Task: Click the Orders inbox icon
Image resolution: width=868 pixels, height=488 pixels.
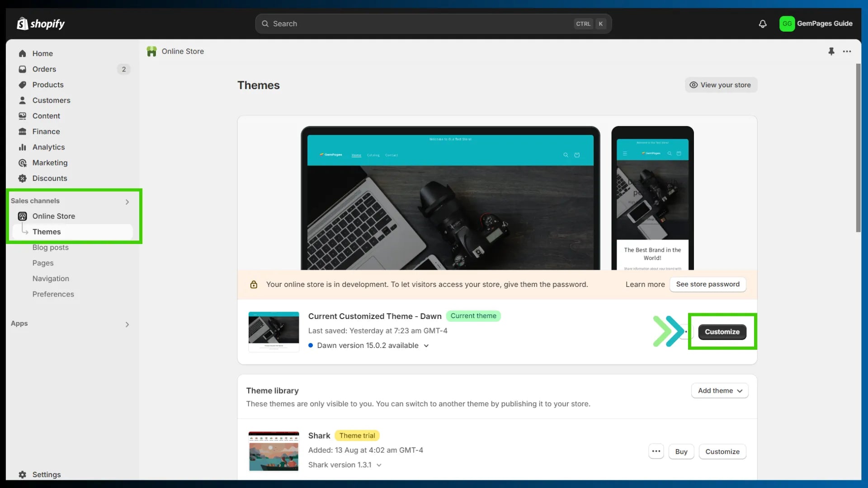Action: click(22, 69)
